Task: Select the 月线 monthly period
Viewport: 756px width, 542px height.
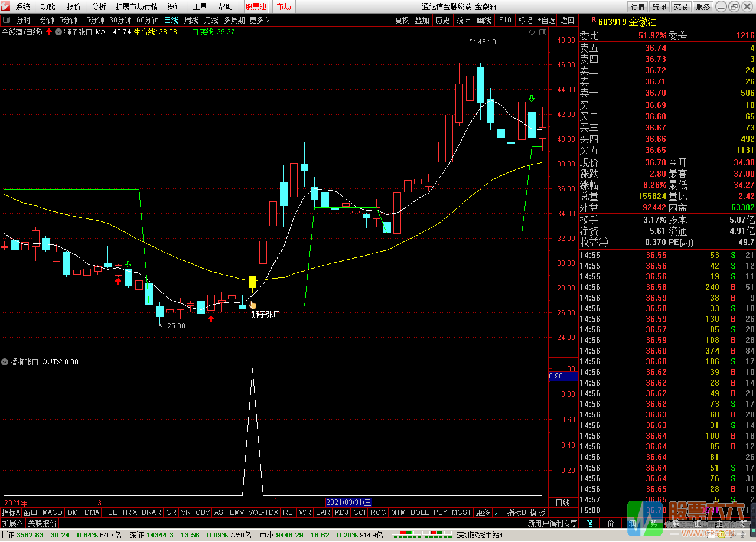Action: pos(211,19)
